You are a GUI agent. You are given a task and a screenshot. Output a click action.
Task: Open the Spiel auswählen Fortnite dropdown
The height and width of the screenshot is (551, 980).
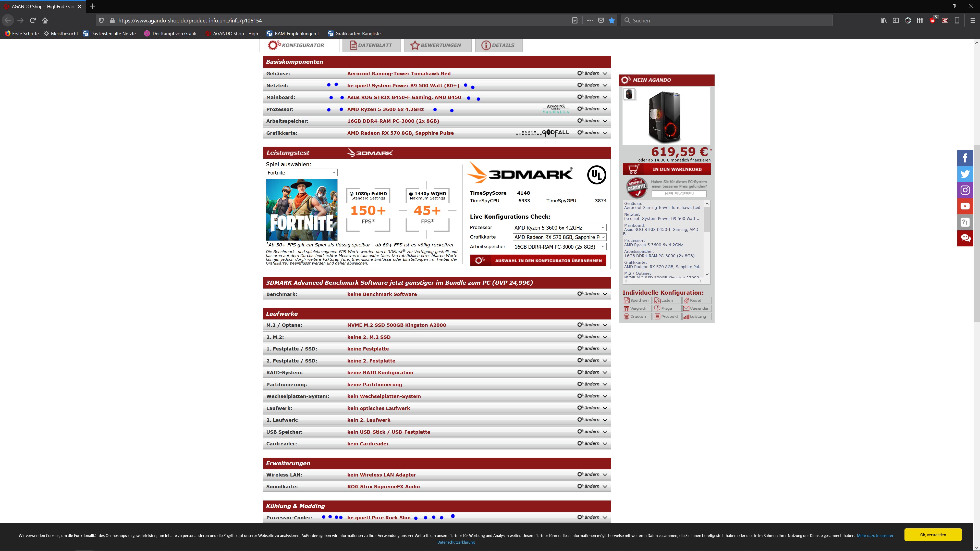[x=301, y=173]
